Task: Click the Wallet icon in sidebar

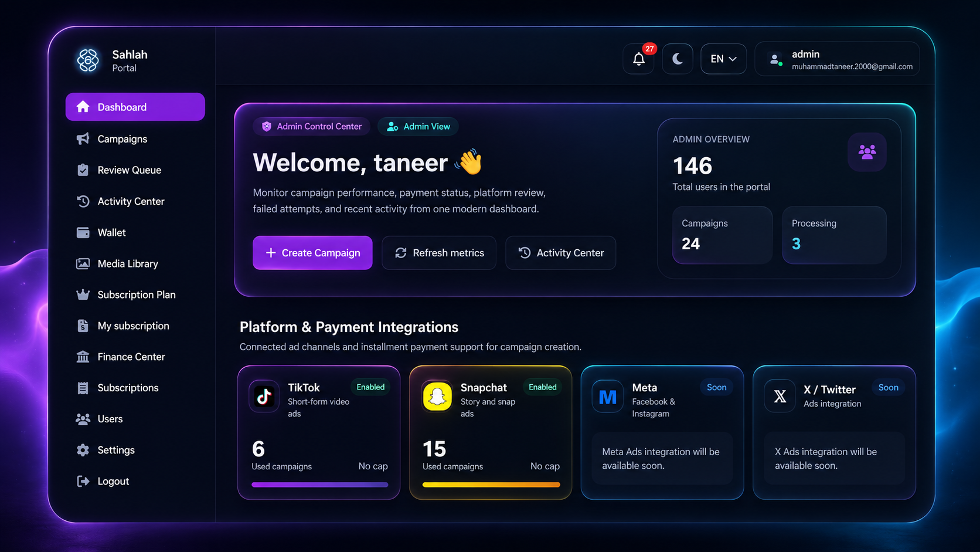Action: pos(83,232)
